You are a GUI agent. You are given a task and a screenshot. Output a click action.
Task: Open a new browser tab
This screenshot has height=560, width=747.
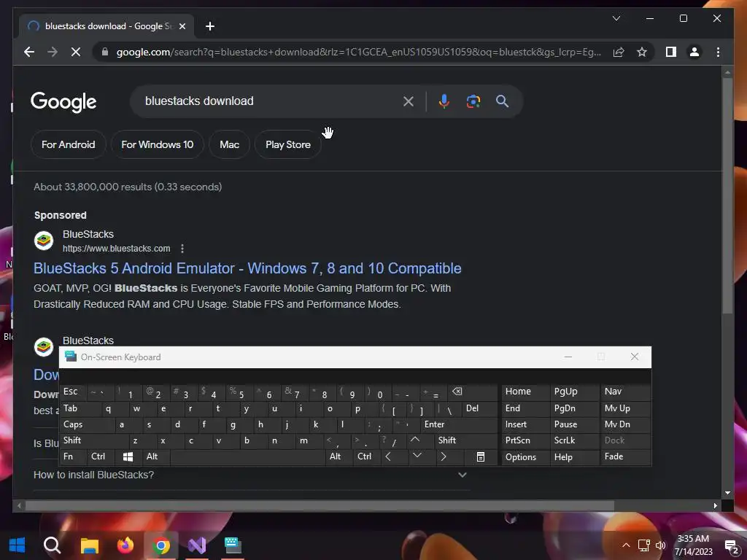click(x=210, y=26)
